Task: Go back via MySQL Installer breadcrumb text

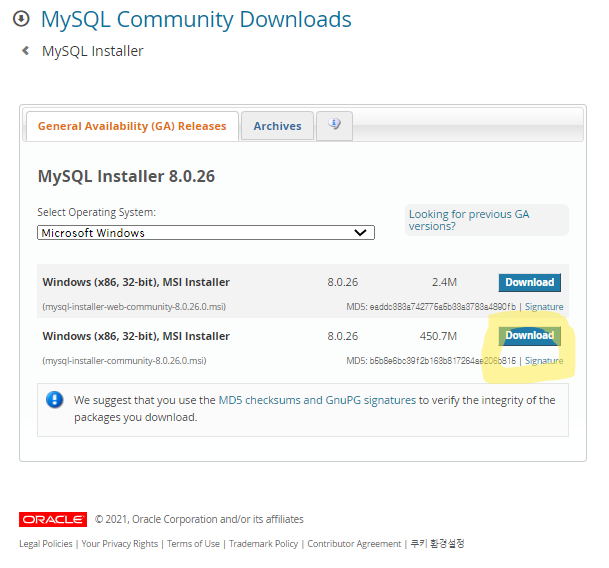Action: (x=93, y=51)
